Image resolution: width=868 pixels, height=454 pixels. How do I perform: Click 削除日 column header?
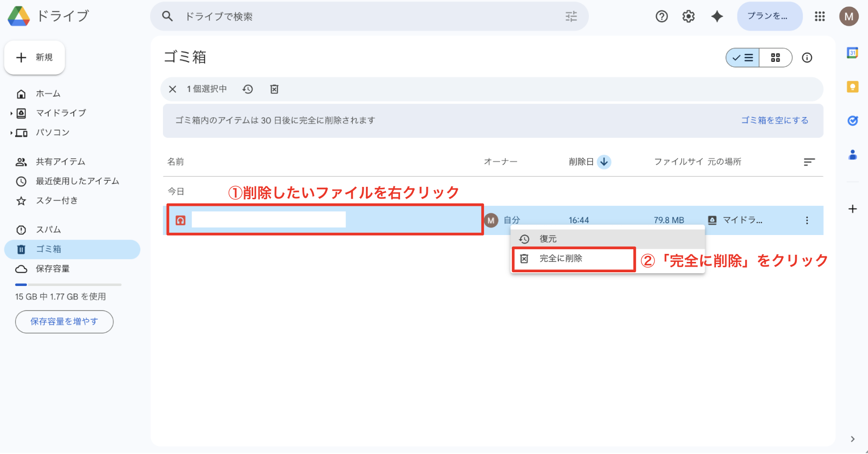[x=581, y=162]
